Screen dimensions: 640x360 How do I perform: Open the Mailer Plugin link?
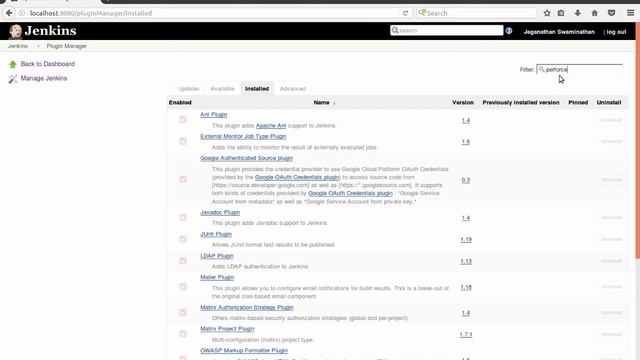[x=217, y=277]
